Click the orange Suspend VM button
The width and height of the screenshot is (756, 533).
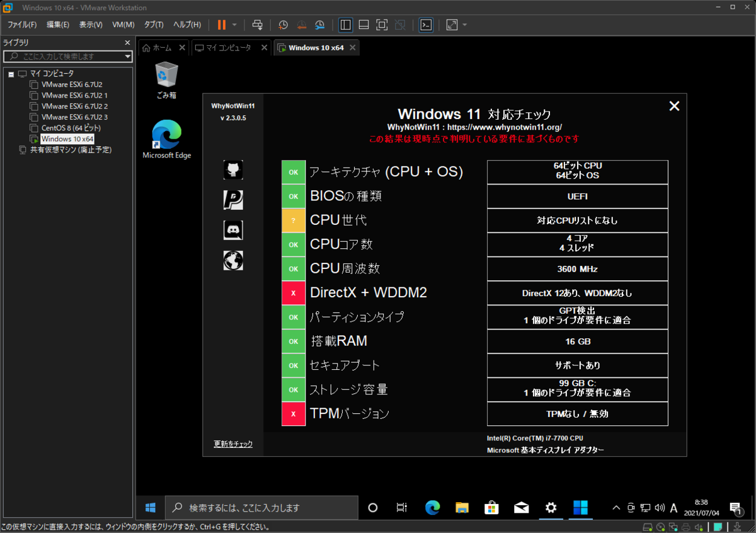coord(221,25)
